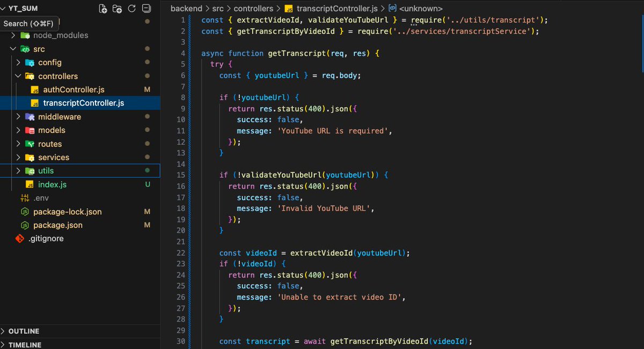Collapse the src folder chevron
Image resolution: width=644 pixels, height=349 pixels.
coord(13,49)
